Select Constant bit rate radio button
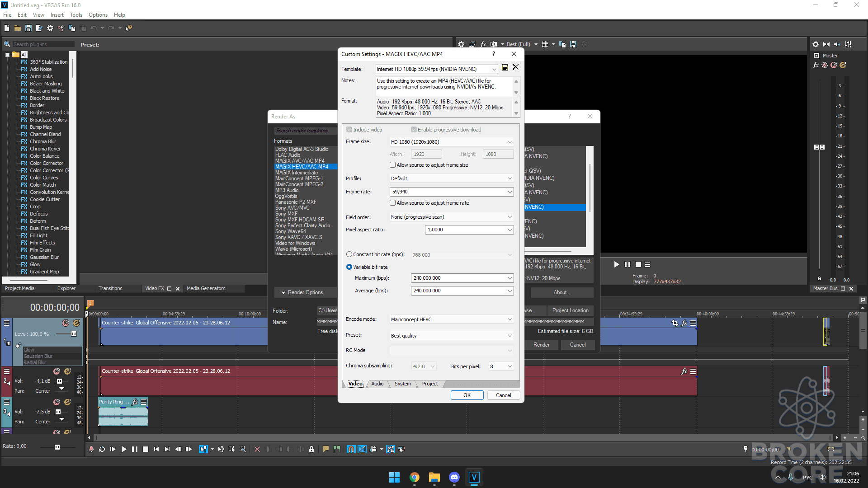Viewport: 868px width, 488px height. (x=349, y=254)
